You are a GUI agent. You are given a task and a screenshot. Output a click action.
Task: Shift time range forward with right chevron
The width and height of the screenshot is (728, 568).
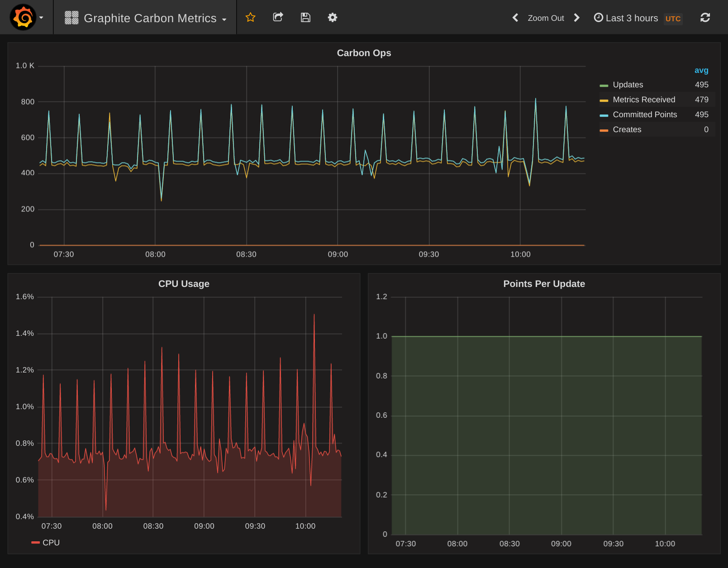(576, 18)
